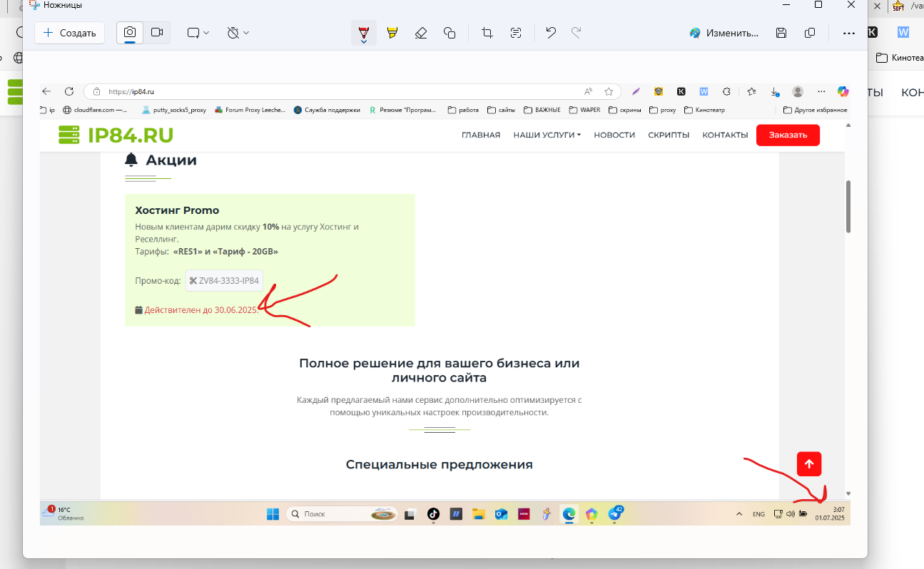Screen dimensions: 924x569
Task: Open the text actions tool
Action: pyautogui.click(x=516, y=33)
